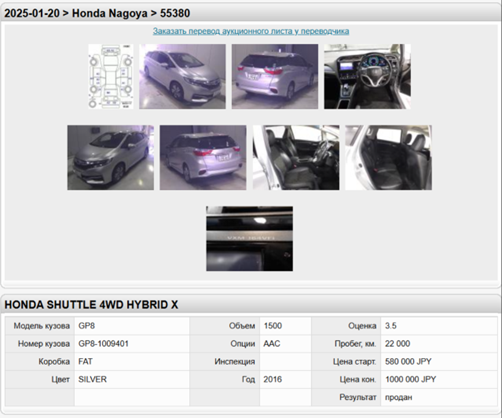This screenshot has height=418, width=502.
Task: Click the HONDA SHUTTLE 4WD HYBRID X title
Action: (91, 305)
